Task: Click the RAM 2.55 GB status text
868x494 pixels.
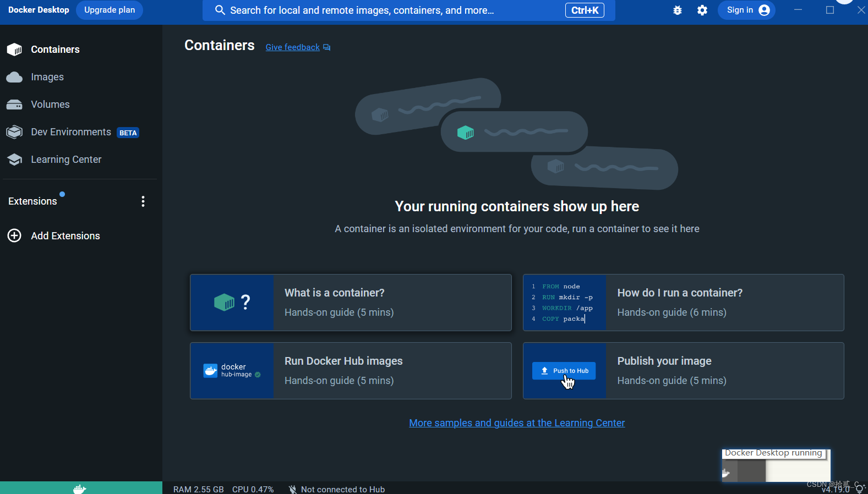Action: [x=198, y=489]
